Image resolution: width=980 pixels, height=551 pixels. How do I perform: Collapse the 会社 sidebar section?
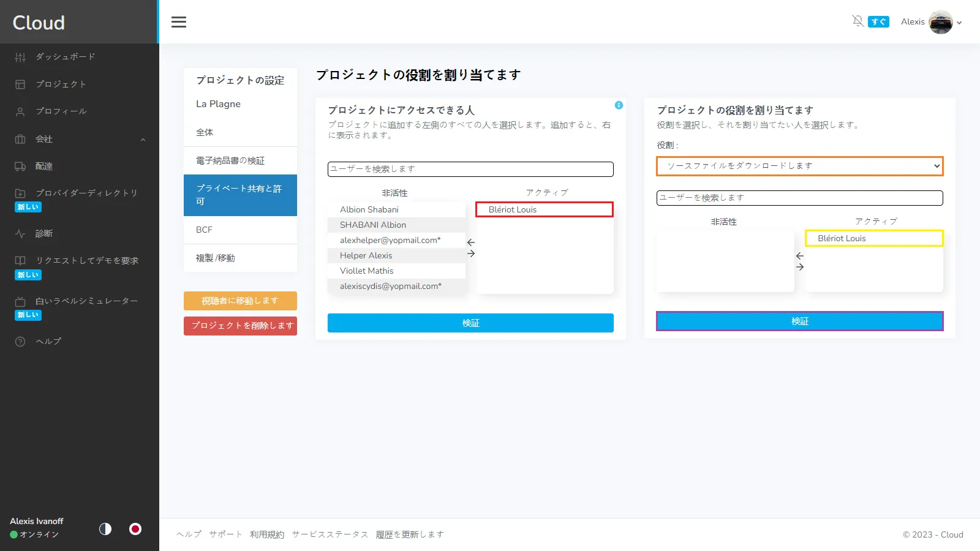click(x=143, y=140)
